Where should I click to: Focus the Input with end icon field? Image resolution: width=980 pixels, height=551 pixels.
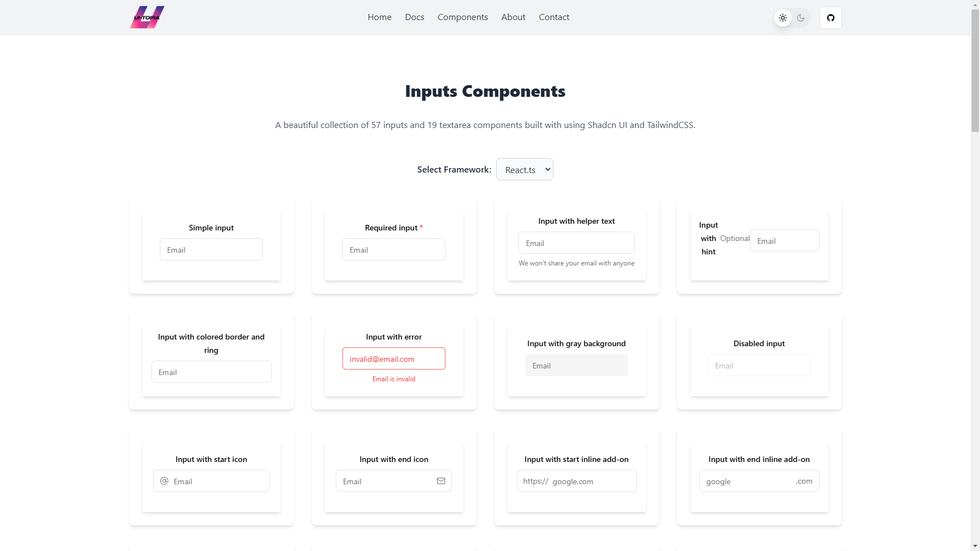[x=394, y=481]
